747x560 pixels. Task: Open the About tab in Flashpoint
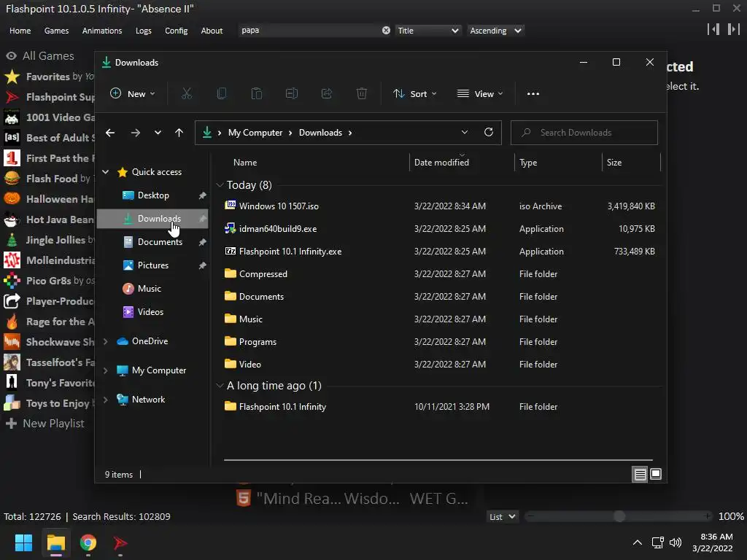pyautogui.click(x=212, y=31)
